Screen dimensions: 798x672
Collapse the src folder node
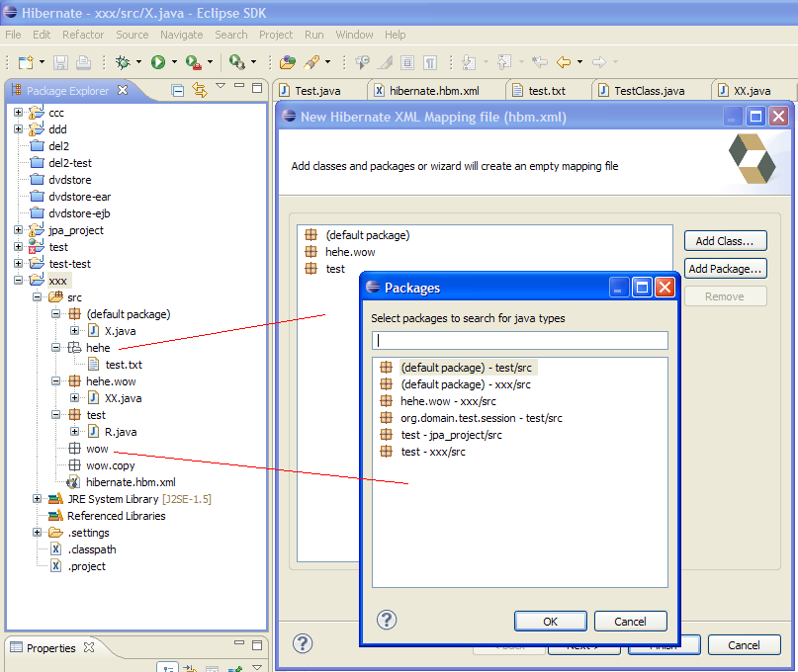pos(38,296)
